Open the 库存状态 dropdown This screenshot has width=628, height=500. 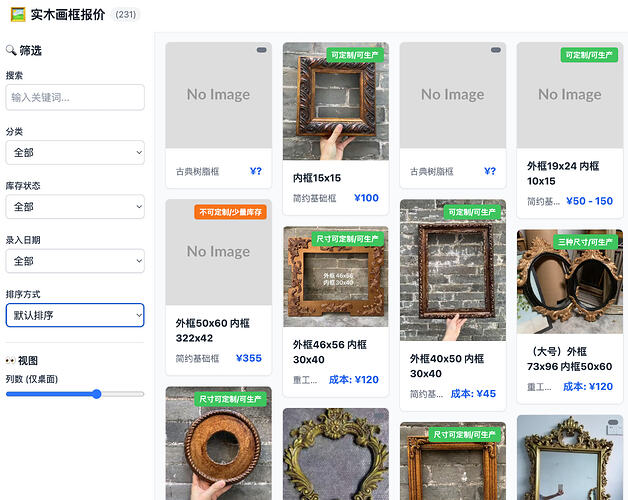(75, 207)
